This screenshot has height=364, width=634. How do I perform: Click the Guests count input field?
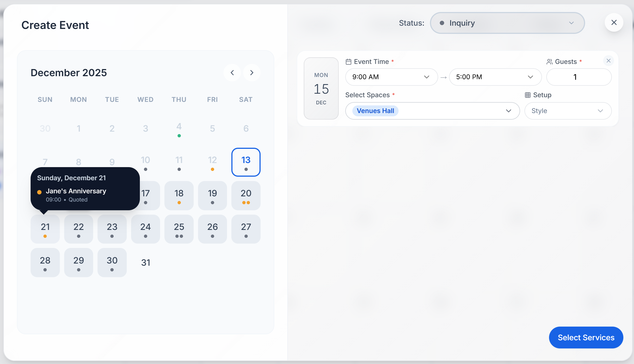(579, 77)
